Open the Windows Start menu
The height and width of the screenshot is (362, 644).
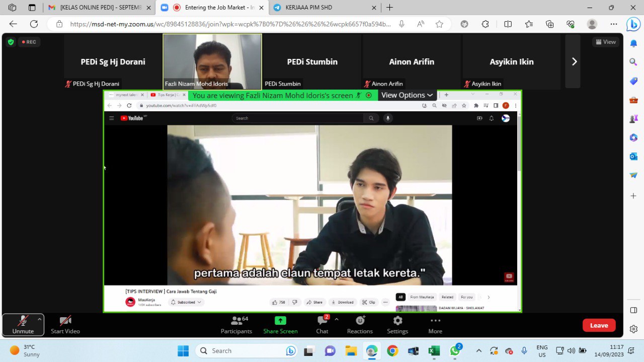pyautogui.click(x=183, y=350)
